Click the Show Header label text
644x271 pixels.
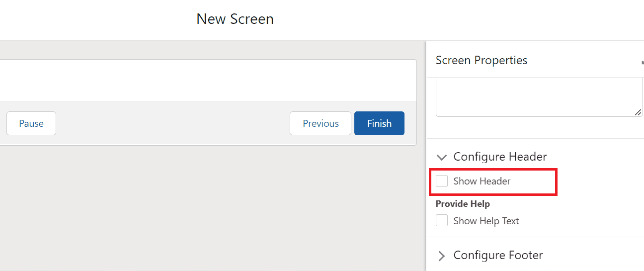click(482, 181)
